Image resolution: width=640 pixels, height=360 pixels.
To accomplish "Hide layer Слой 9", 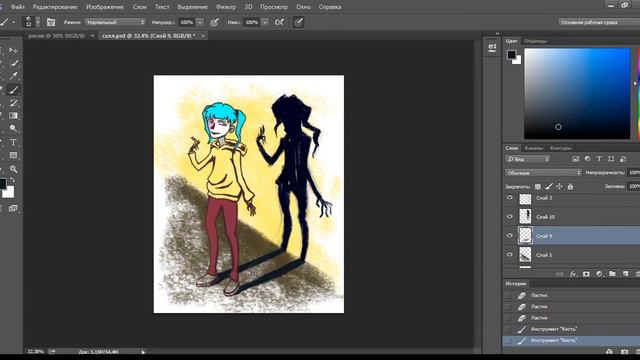I will tap(510, 236).
